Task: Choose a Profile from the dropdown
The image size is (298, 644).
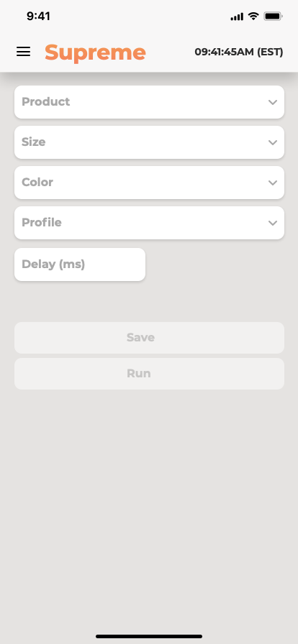Action: [x=149, y=223]
